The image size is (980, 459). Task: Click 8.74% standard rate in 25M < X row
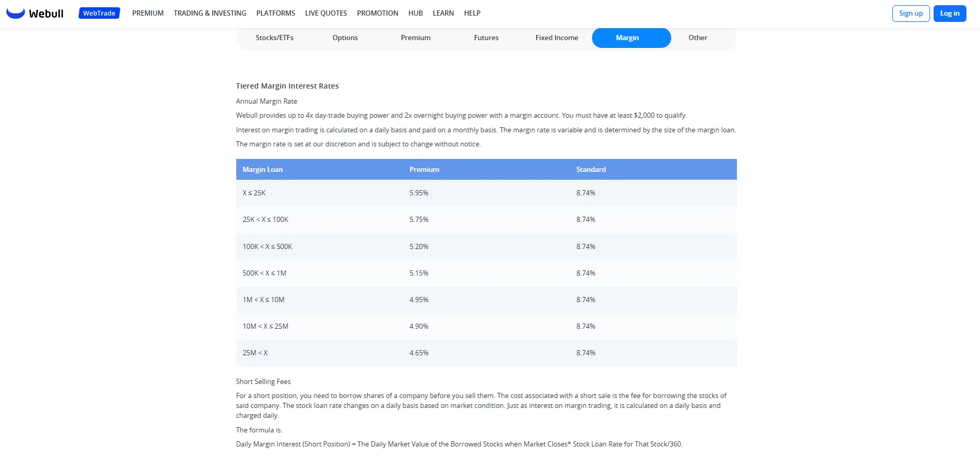tap(586, 353)
